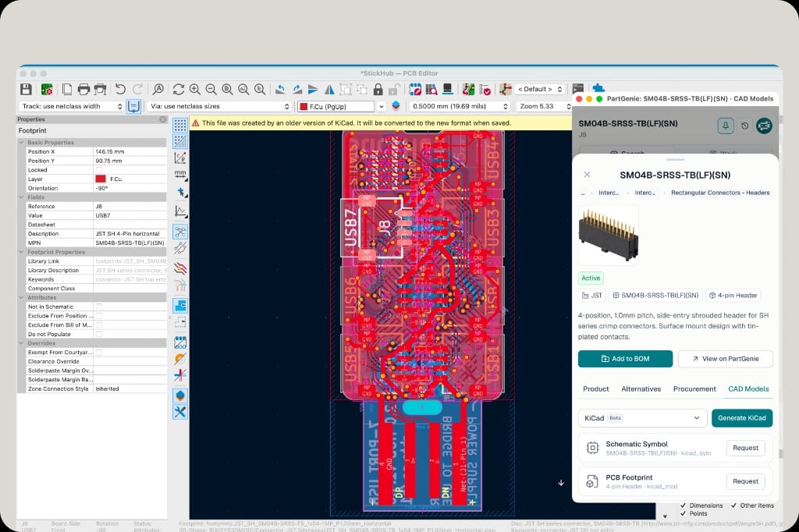The height and width of the screenshot is (532, 799).
Task: Undo the last edit
Action: click(x=120, y=89)
